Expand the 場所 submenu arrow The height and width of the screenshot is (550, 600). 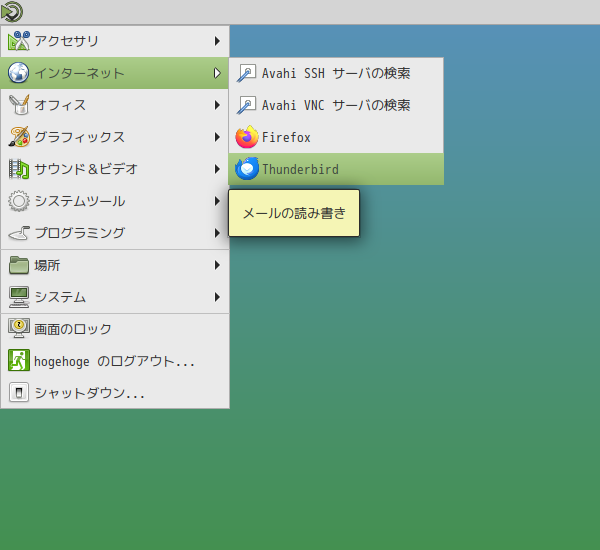[x=217, y=265]
